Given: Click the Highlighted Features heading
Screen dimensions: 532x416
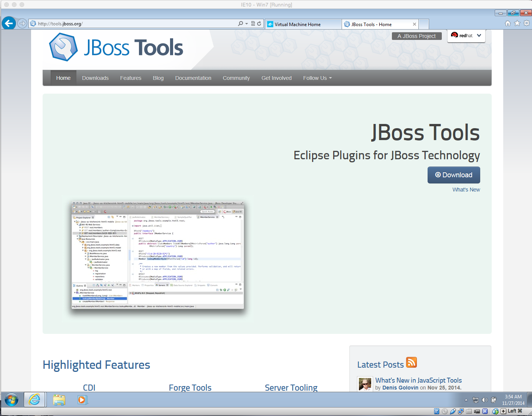Looking at the screenshot, I should click(x=96, y=365).
